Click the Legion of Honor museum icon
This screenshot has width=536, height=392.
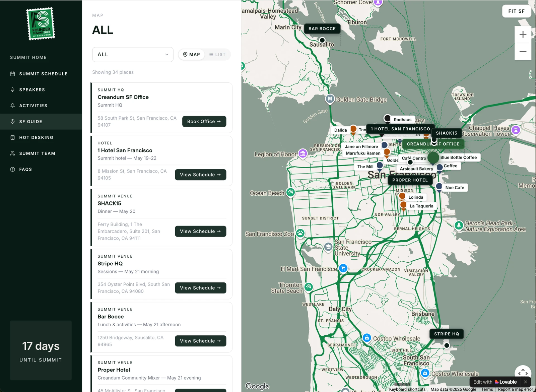(303, 154)
